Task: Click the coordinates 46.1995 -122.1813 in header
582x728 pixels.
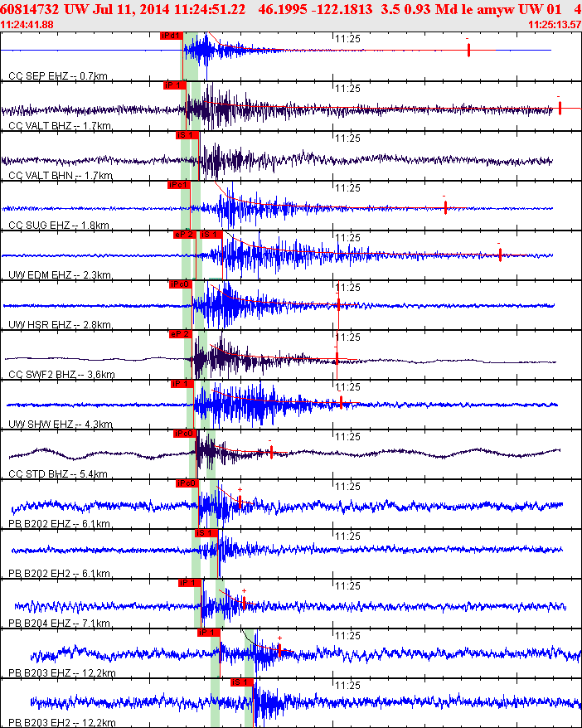Action: click(x=315, y=9)
